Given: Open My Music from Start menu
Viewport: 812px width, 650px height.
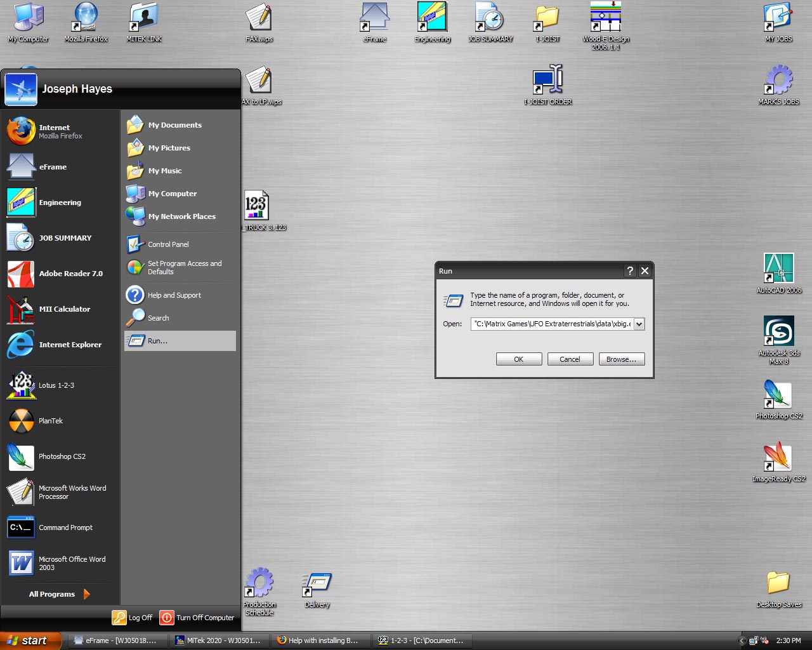Looking at the screenshot, I should click(x=180, y=171).
